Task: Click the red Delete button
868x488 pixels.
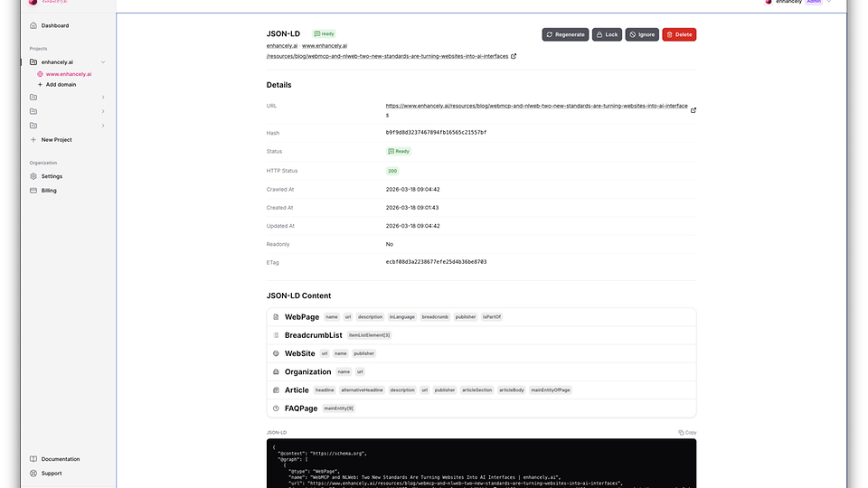Action: (x=679, y=34)
